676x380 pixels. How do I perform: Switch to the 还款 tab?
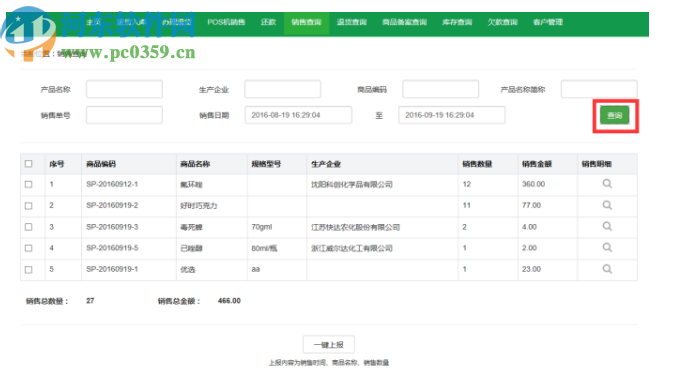coord(268,22)
